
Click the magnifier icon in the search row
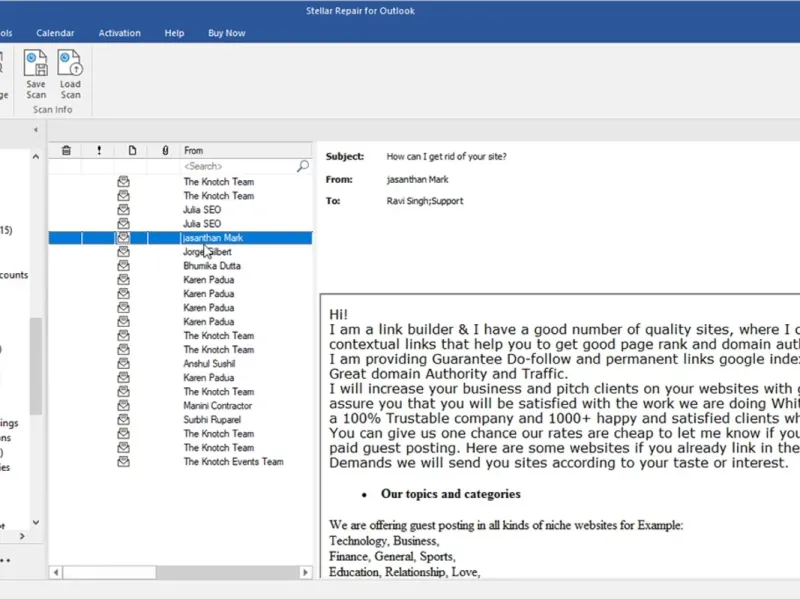[303, 166]
